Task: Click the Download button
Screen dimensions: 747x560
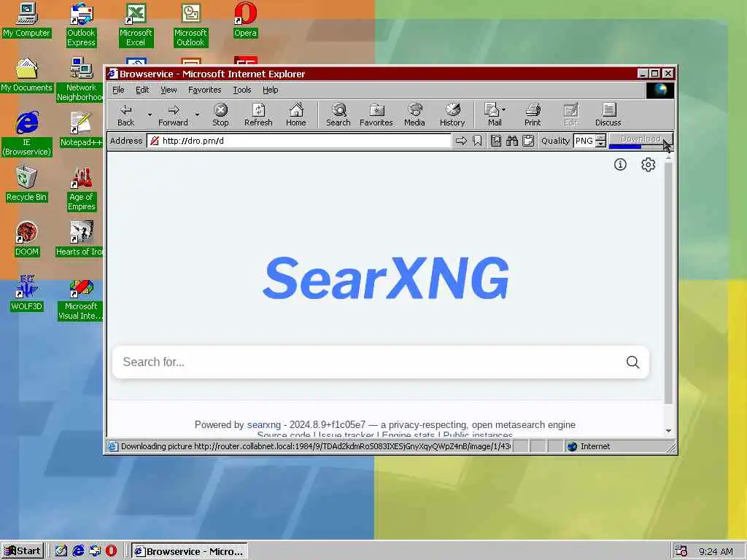Action: (x=640, y=141)
